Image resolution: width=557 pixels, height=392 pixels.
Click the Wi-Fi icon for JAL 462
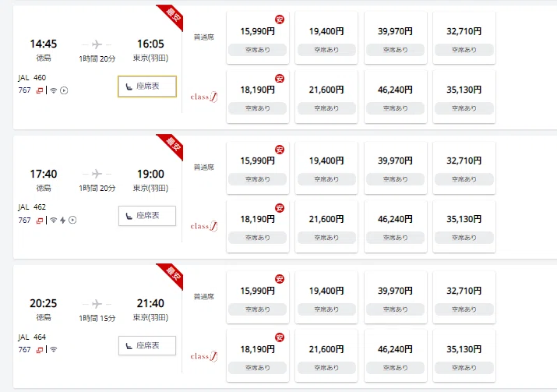[53, 220]
